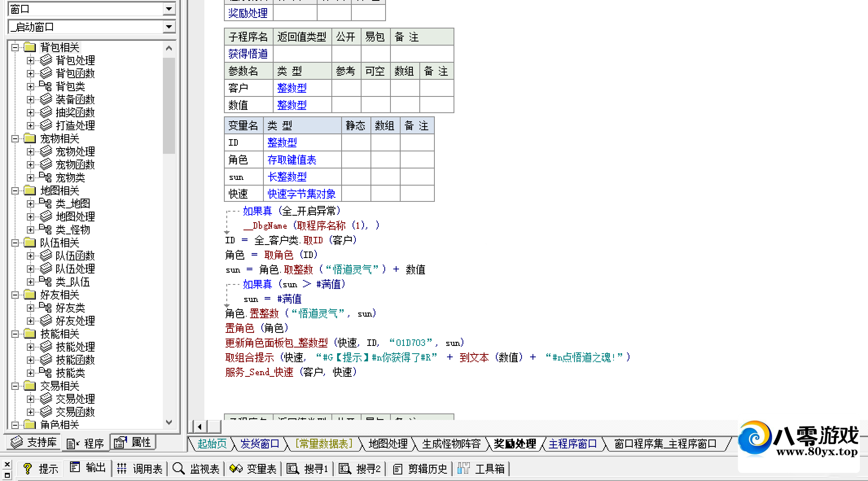Click the 队伍相关 folder icon
The width and height of the screenshot is (868, 481).
[30, 243]
